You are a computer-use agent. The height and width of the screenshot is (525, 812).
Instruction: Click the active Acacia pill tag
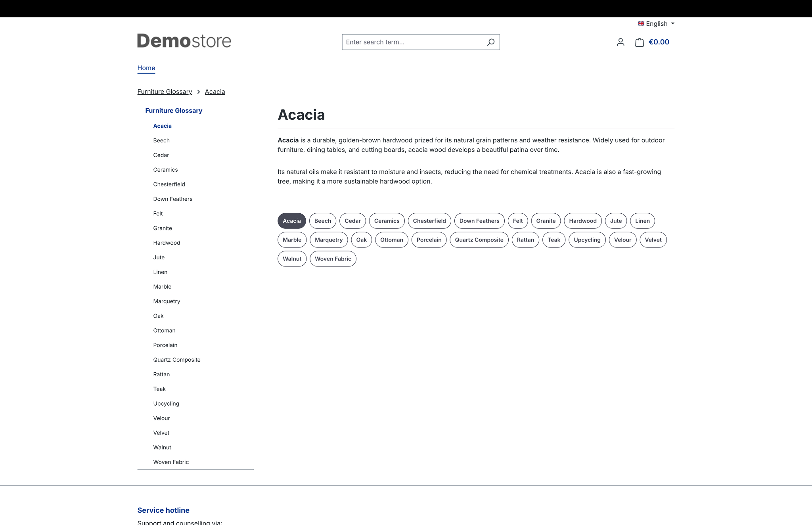292,221
